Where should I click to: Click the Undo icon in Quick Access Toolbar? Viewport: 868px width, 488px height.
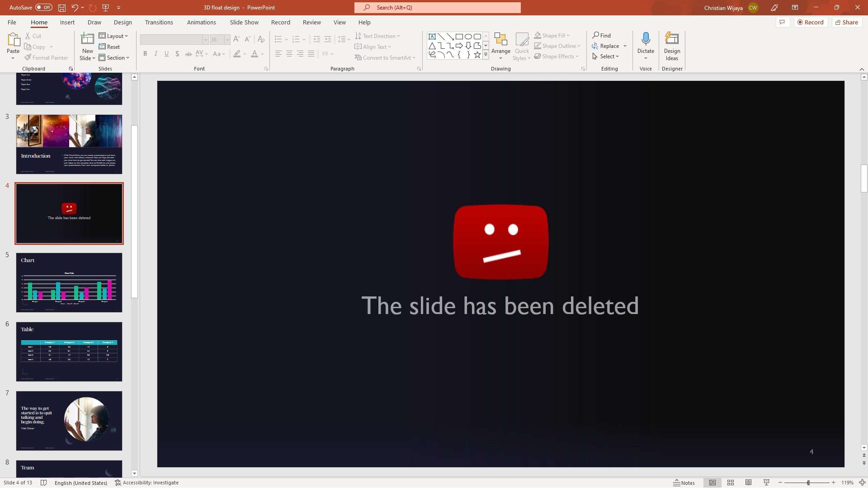click(x=74, y=7)
